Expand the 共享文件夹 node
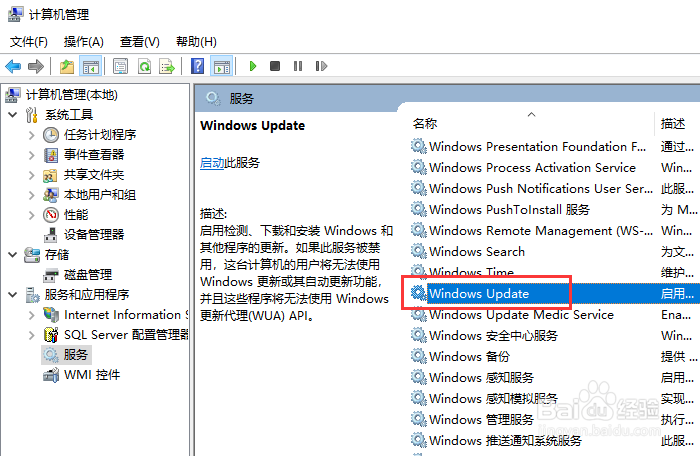Viewport: 700px width, 456px height. (31, 175)
